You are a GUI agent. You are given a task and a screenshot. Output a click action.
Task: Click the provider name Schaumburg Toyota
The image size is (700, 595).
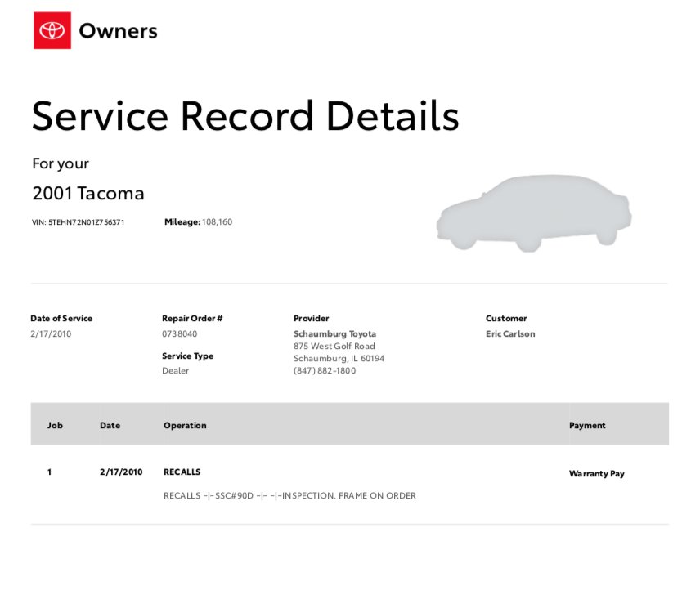pyautogui.click(x=334, y=333)
